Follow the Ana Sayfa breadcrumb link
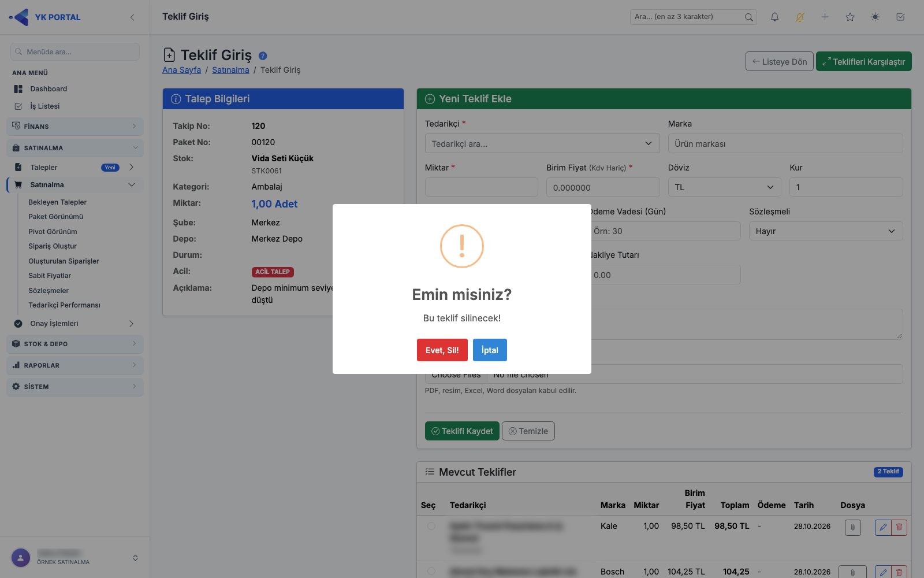The width and height of the screenshot is (924, 578). 181,70
